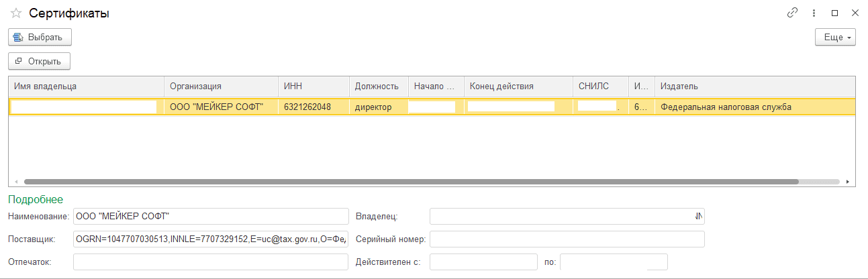Sort by Имя владельца column header
The image size is (868, 279).
86,87
